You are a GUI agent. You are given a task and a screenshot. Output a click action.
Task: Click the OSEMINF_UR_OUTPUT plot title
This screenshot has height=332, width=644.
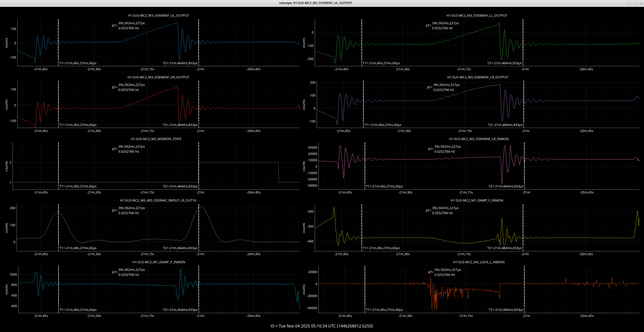tap(158, 77)
